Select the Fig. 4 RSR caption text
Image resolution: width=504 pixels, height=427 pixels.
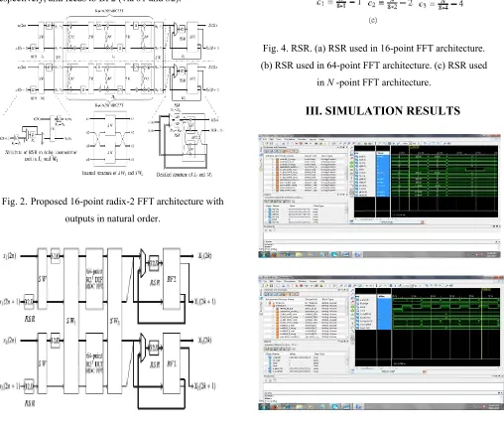pos(374,66)
